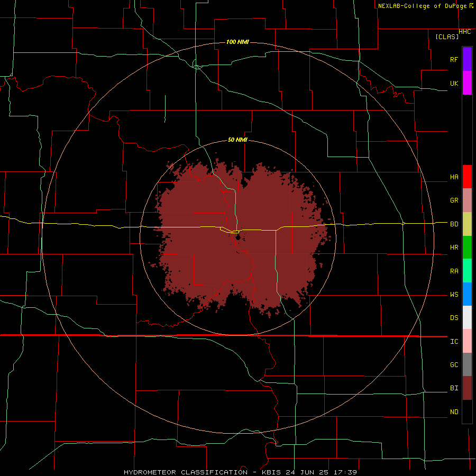Click the IC legend label
Viewport: 476px width, 476px height.
pyautogui.click(x=454, y=342)
